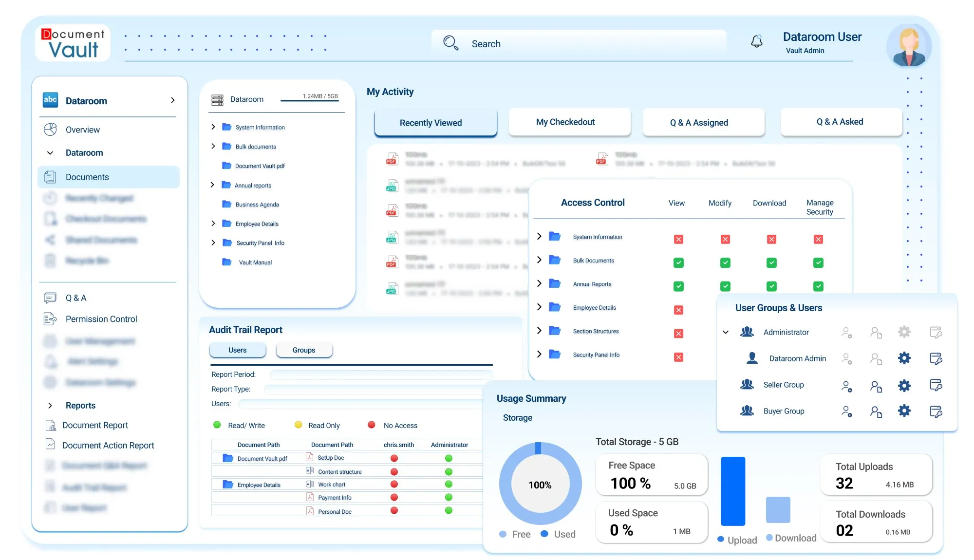The image size is (974, 560).
Task: Toggle View permission for System Information
Action: [678, 239]
